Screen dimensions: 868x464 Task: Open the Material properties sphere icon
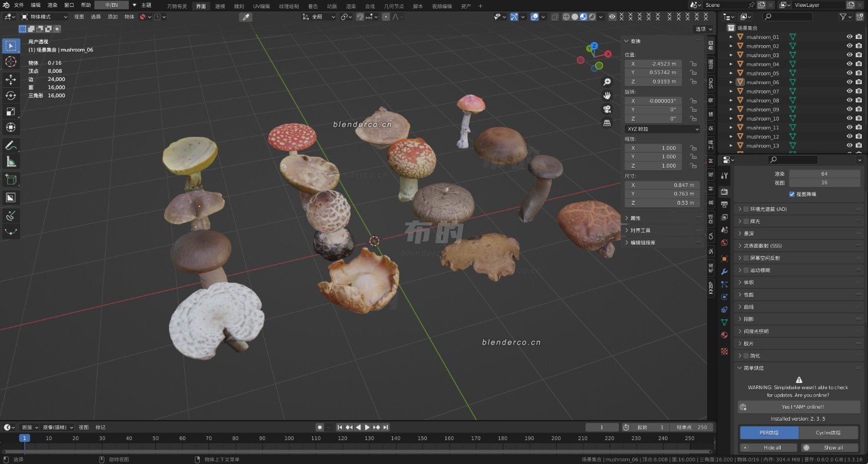click(724, 335)
